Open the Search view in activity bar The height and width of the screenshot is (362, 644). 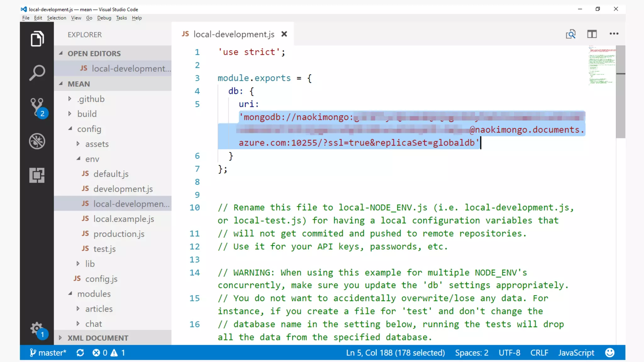tap(37, 73)
